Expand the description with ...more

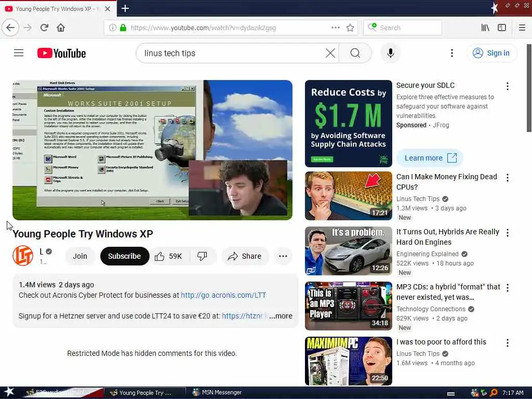point(281,316)
